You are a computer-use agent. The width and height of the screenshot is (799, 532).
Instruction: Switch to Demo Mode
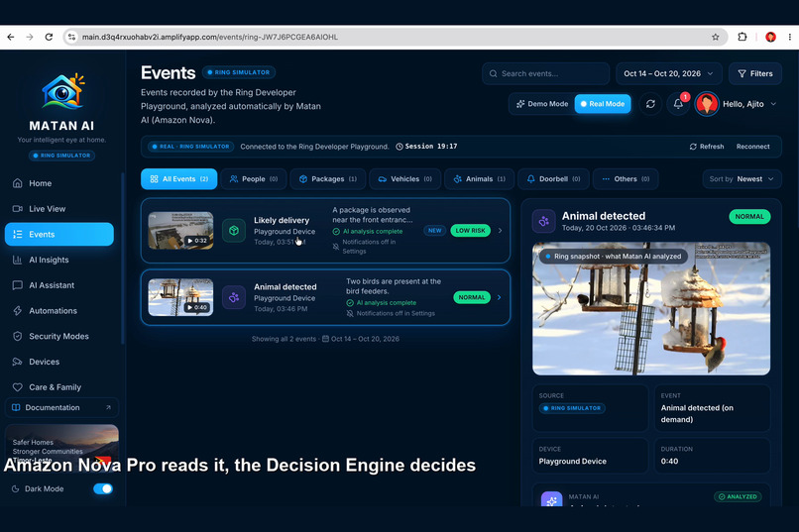[x=541, y=104]
